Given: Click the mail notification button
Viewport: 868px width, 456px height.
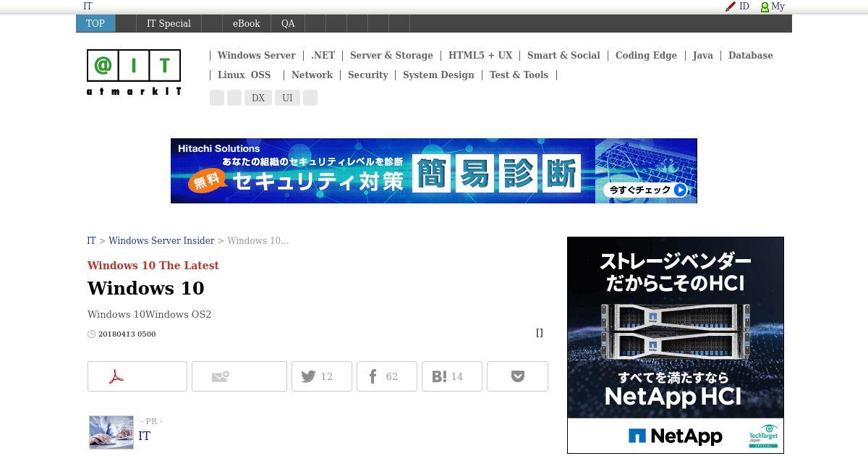Looking at the screenshot, I should coord(239,376).
